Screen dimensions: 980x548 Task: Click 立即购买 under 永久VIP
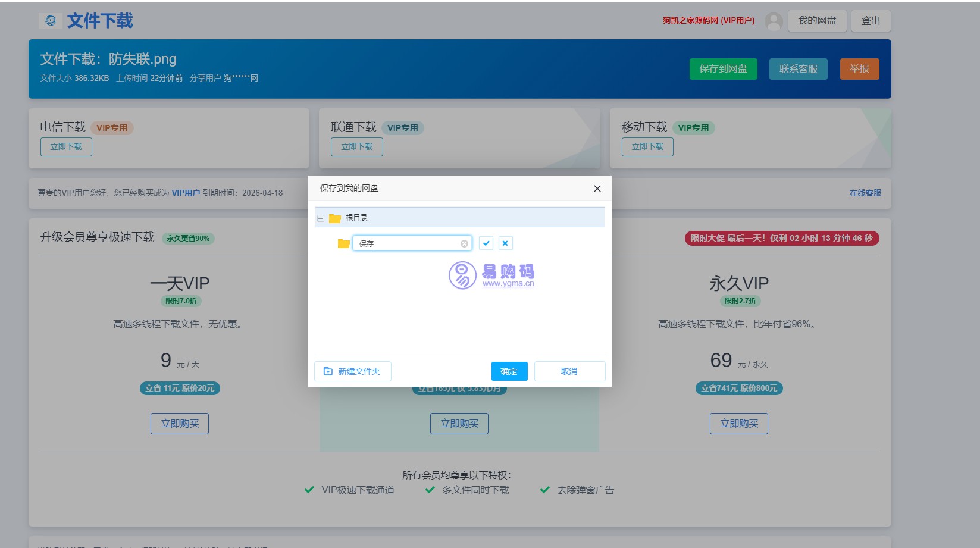[x=738, y=423]
